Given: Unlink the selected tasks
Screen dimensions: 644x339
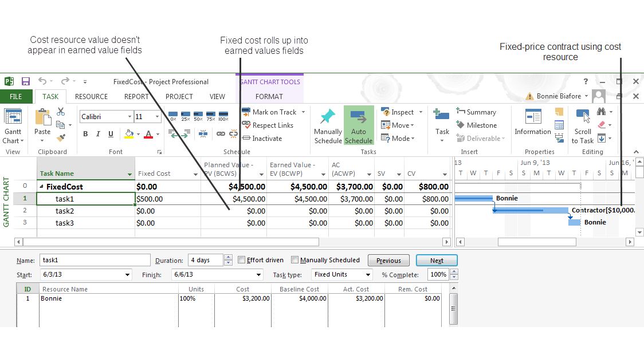Looking at the screenshot, I should tap(233, 133).
